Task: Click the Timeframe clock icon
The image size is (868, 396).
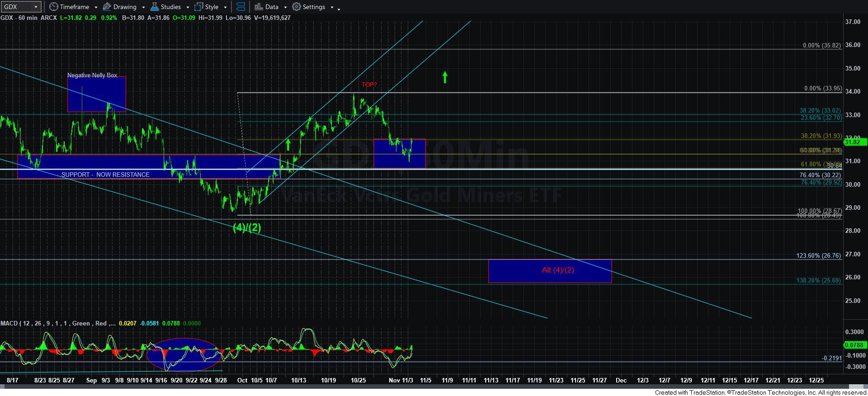Action: coord(54,7)
